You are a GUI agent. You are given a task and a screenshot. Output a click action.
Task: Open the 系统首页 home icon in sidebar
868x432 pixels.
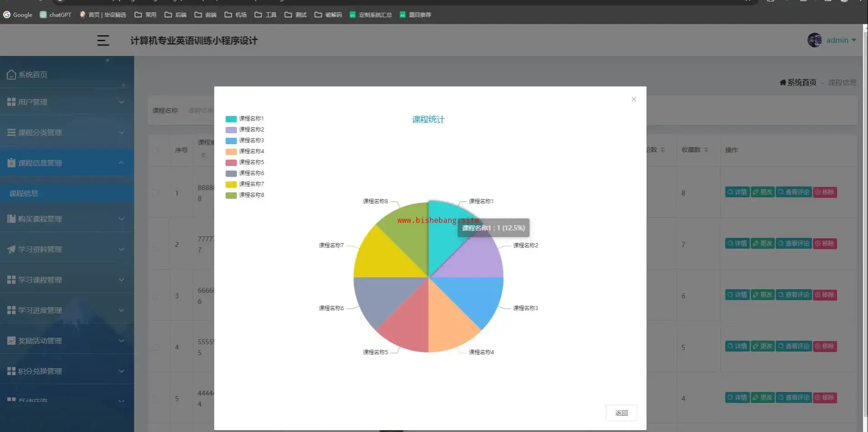[x=11, y=75]
